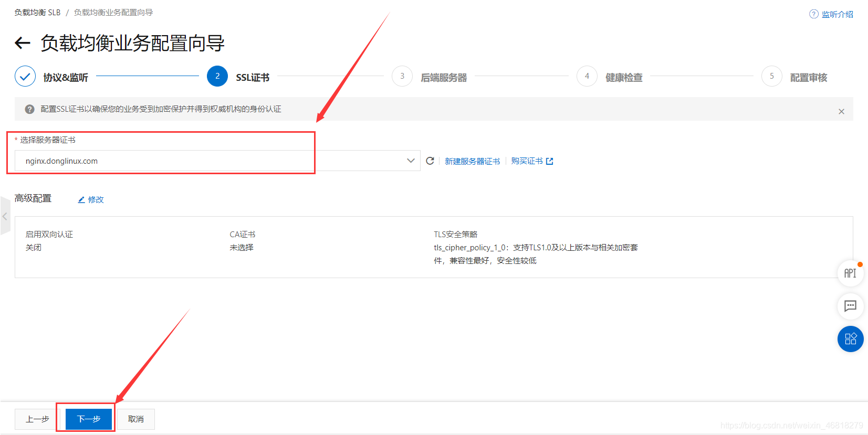Select step 4 健康检查
The width and height of the screenshot is (868, 435).
(610, 77)
